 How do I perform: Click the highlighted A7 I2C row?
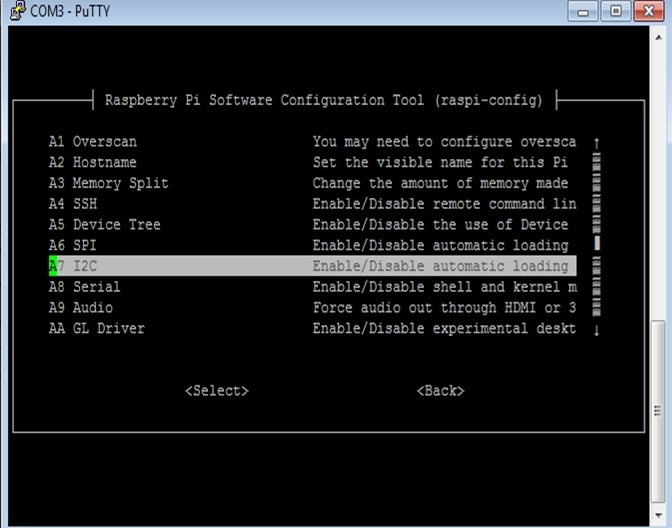312,266
